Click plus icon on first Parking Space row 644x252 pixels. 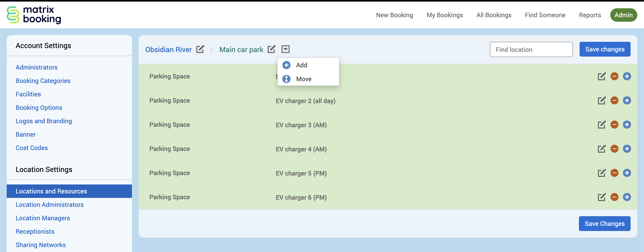(627, 76)
